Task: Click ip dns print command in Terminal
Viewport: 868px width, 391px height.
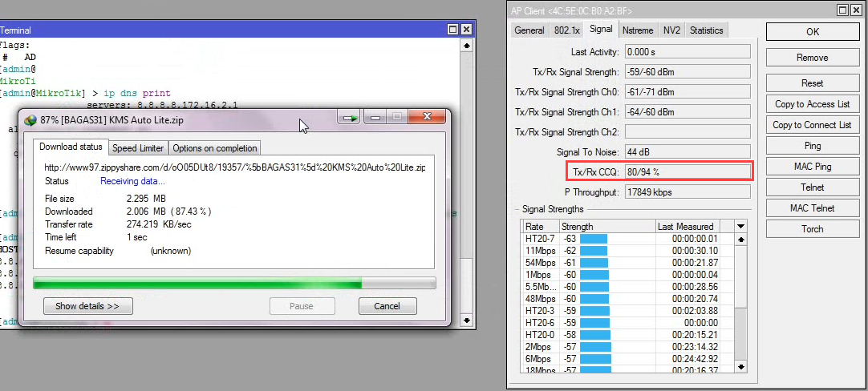Action: coord(137,93)
